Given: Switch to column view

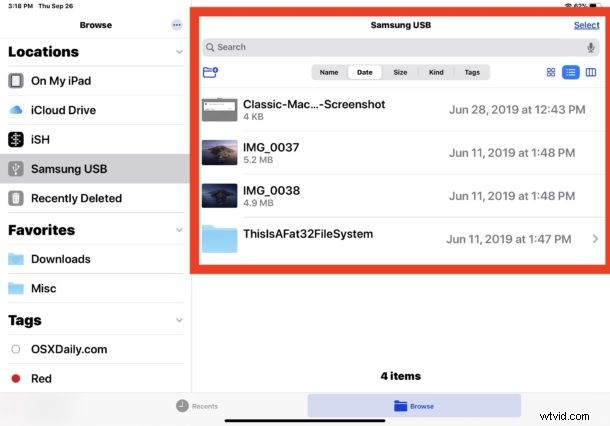Looking at the screenshot, I should click(591, 72).
